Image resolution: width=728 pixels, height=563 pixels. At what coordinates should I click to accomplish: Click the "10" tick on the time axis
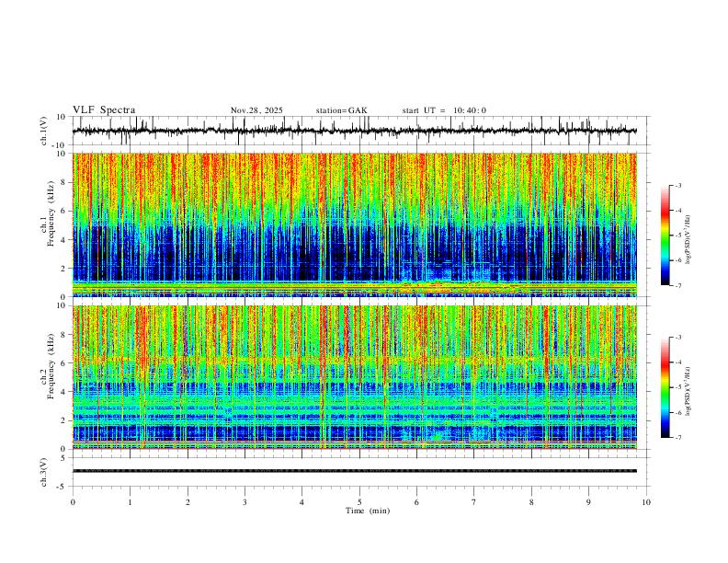tap(646, 502)
